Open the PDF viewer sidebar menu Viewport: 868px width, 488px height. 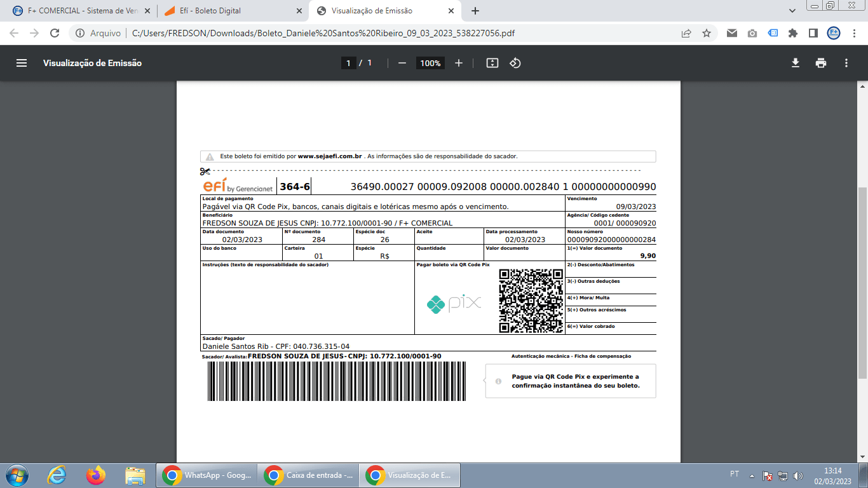pyautogui.click(x=22, y=63)
